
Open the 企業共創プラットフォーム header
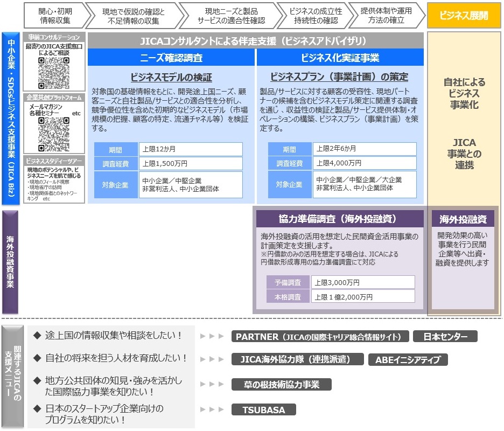(x=54, y=97)
